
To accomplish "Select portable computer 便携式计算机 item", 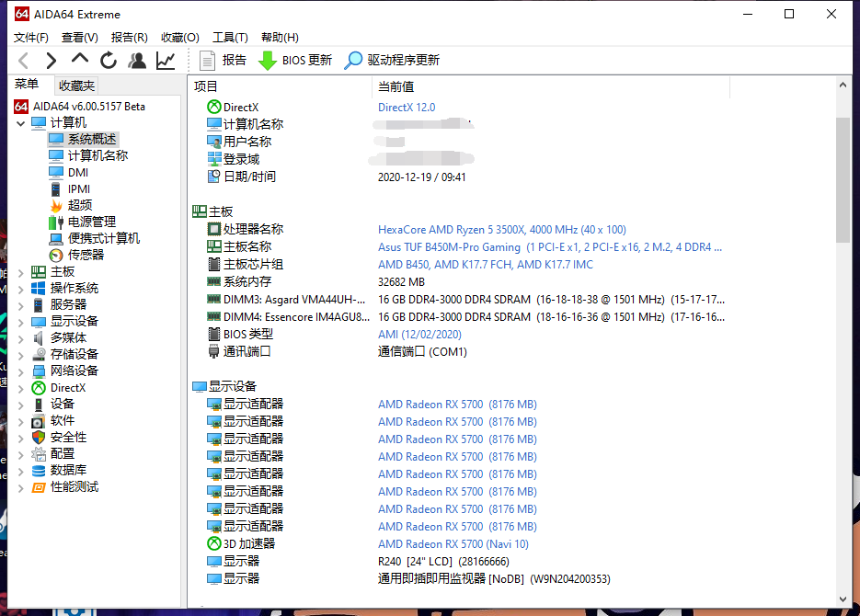I will pos(104,238).
